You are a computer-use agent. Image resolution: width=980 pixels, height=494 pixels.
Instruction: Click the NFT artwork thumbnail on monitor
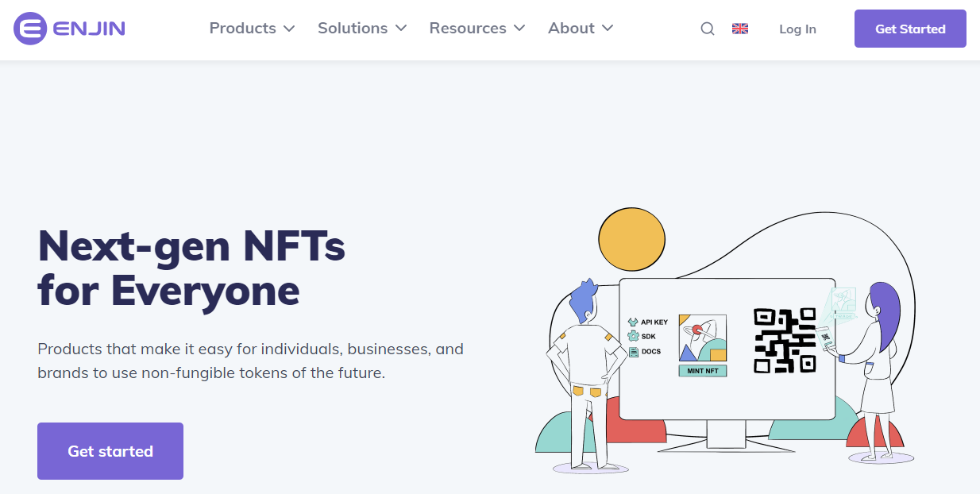click(703, 338)
